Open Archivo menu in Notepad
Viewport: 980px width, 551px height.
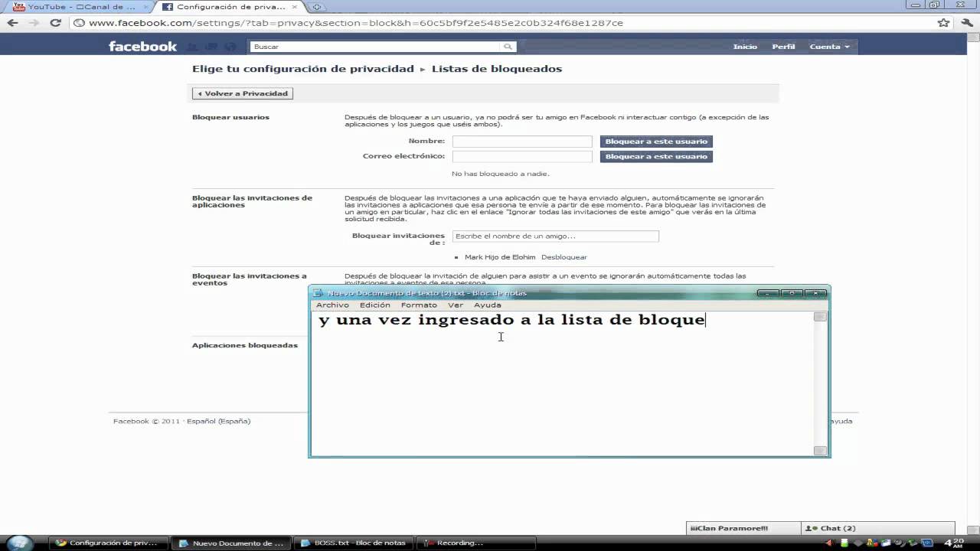[332, 305]
